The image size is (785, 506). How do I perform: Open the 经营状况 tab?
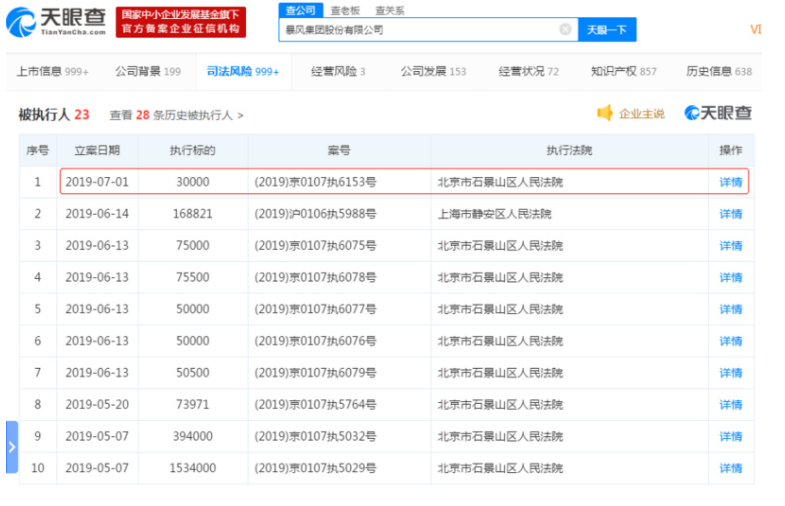[x=528, y=72]
